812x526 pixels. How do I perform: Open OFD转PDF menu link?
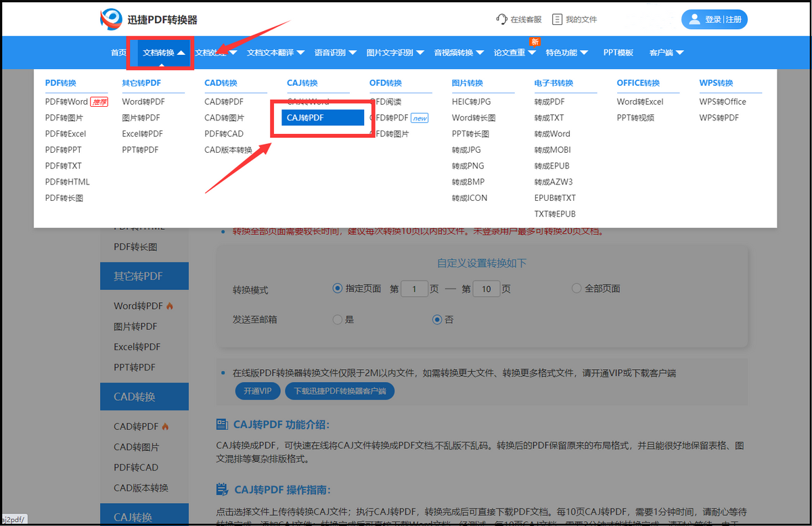389,118
